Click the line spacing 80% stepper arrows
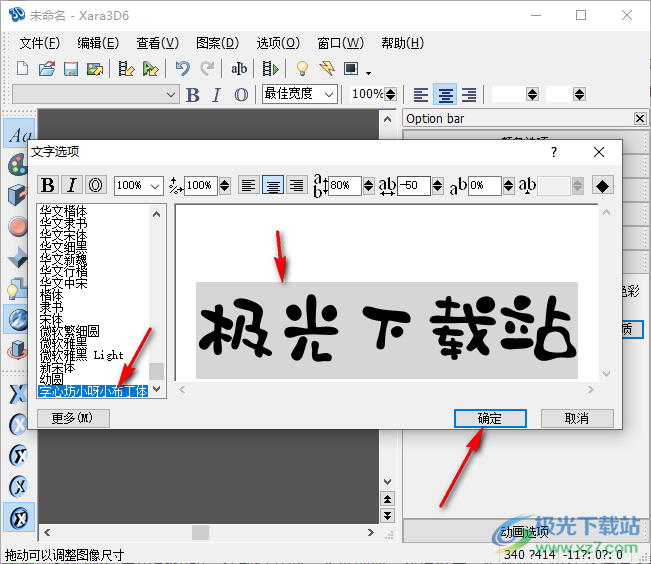The height and width of the screenshot is (564, 651). coord(368,185)
